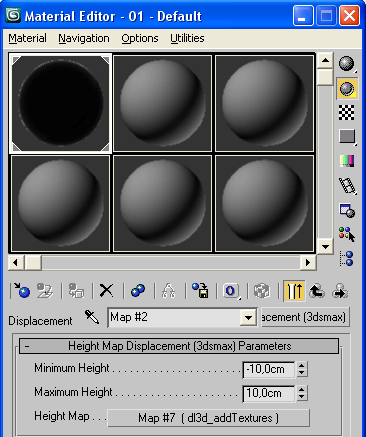The width and height of the screenshot is (366, 437).
Task: Open the Utilities menu
Action: 187,38
